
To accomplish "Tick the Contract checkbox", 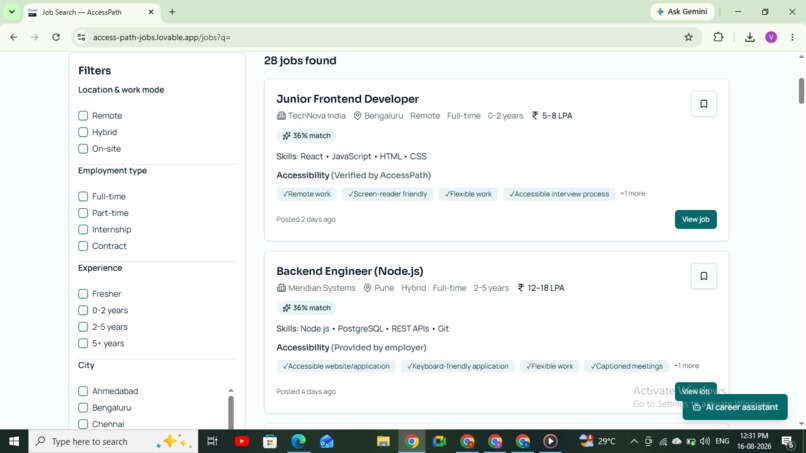I will pyautogui.click(x=83, y=246).
